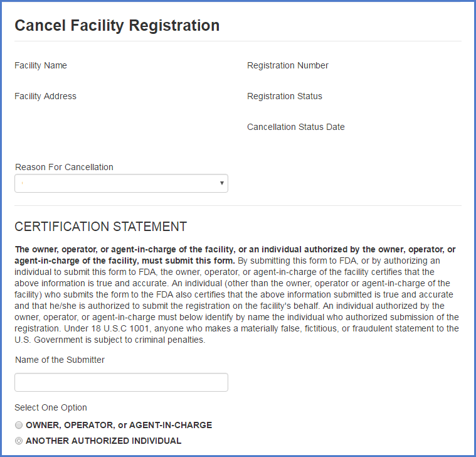The height and width of the screenshot is (457, 476).
Task: Open the Reason For Cancellation dropdown
Action: 121,183
